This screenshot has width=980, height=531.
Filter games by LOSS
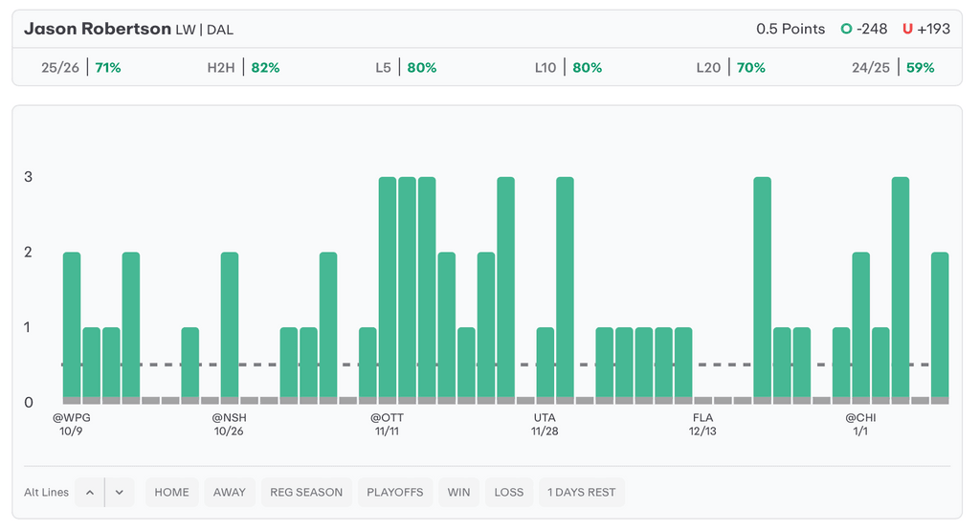509,492
